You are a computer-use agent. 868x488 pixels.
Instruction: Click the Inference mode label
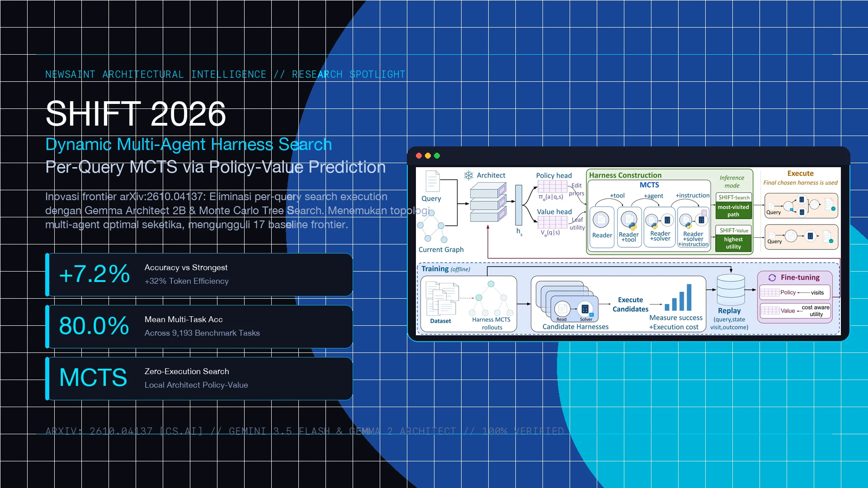tap(732, 182)
